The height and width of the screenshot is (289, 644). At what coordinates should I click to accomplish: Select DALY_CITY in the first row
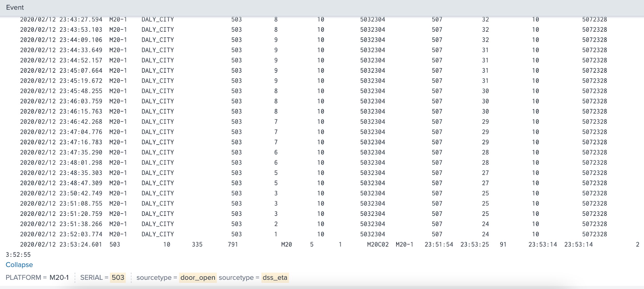[157, 19]
